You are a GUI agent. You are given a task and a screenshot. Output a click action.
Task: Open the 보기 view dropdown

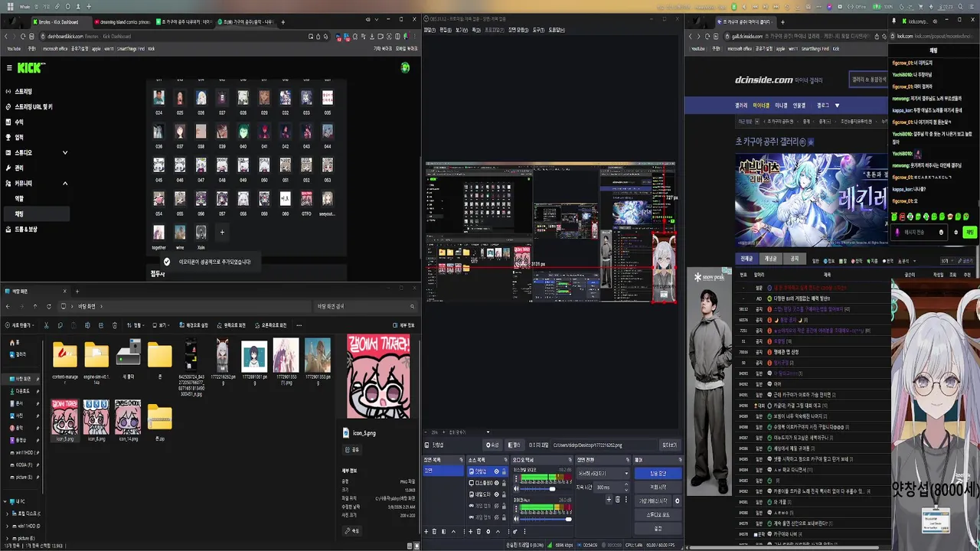point(162,325)
